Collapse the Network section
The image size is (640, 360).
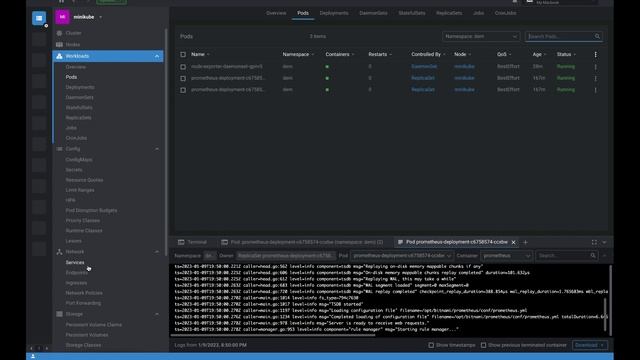point(157,252)
